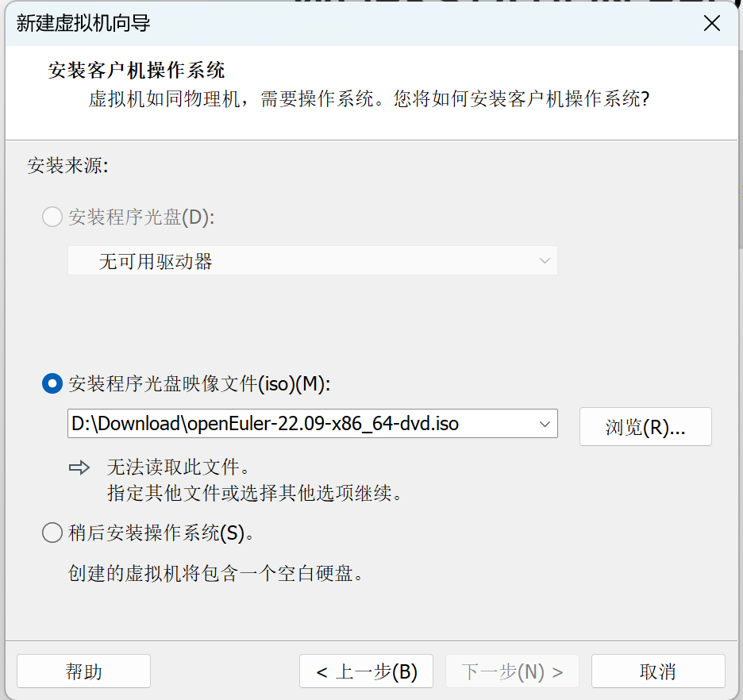Open the 无可用驱动器 drive dropdown

[x=312, y=261]
